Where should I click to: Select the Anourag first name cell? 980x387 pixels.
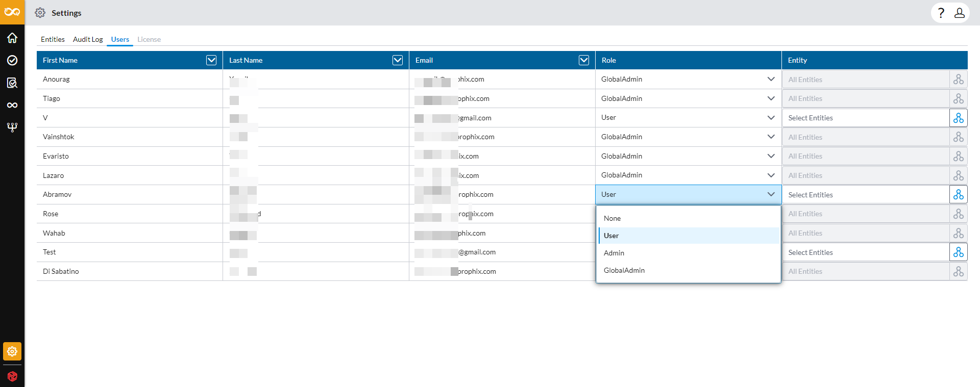(x=130, y=79)
